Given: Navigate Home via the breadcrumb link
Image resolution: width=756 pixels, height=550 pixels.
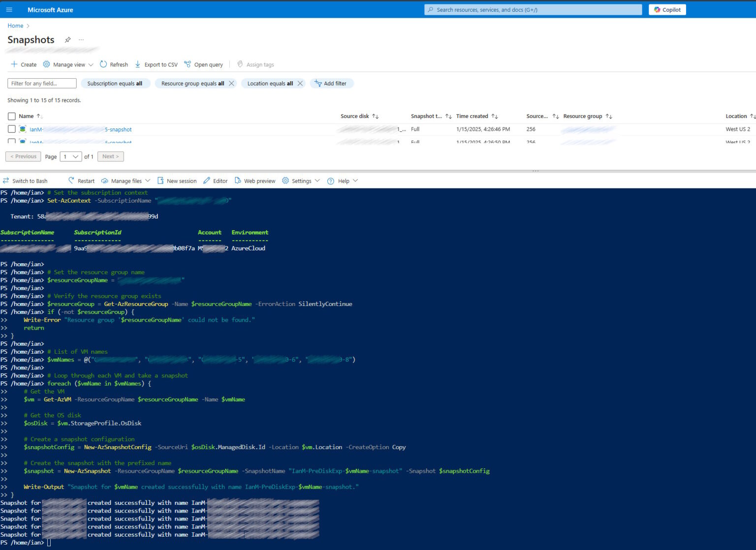Looking at the screenshot, I should 14,26.
